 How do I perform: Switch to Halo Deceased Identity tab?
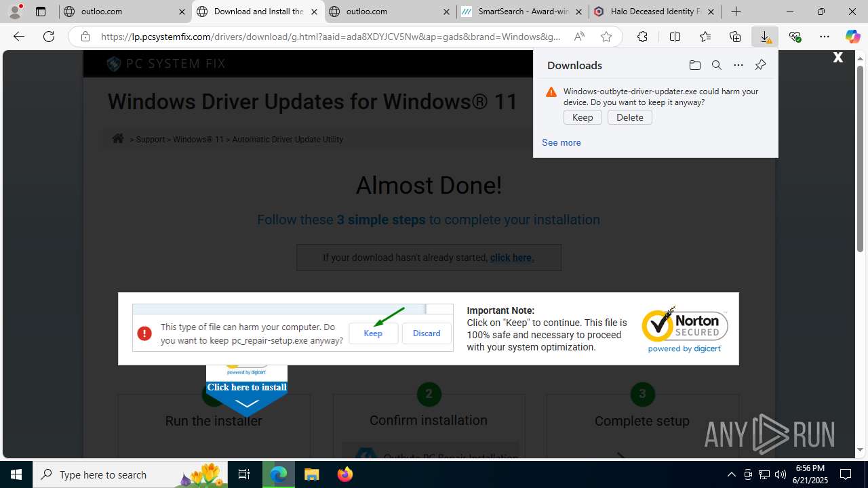pos(654,12)
